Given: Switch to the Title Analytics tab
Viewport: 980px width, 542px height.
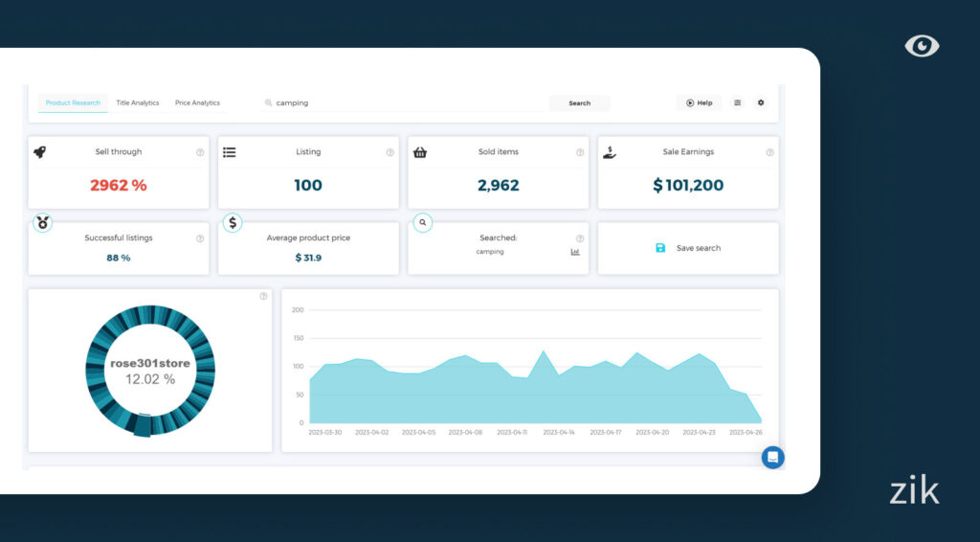Looking at the screenshot, I should click(138, 103).
